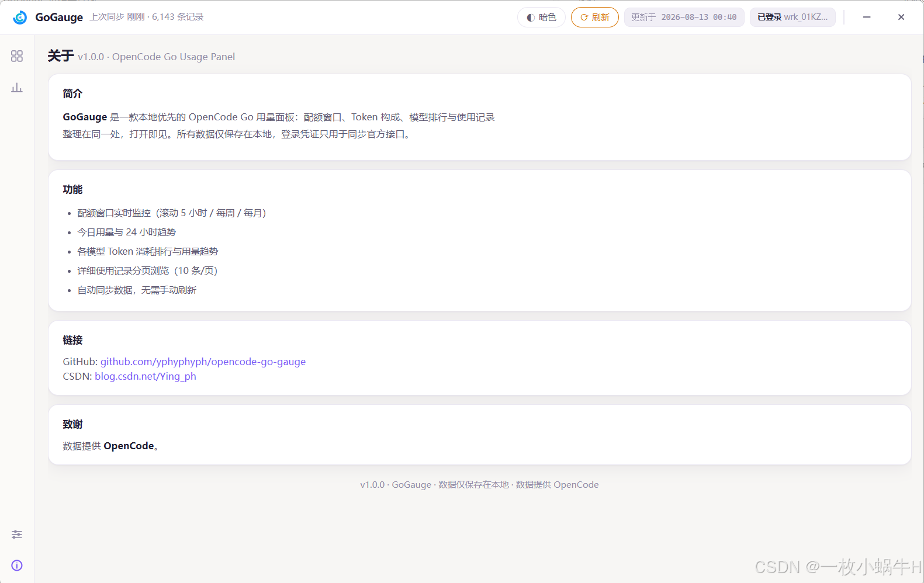
Task: Open the dashboard grid icon in sidebar
Action: pyautogui.click(x=17, y=56)
